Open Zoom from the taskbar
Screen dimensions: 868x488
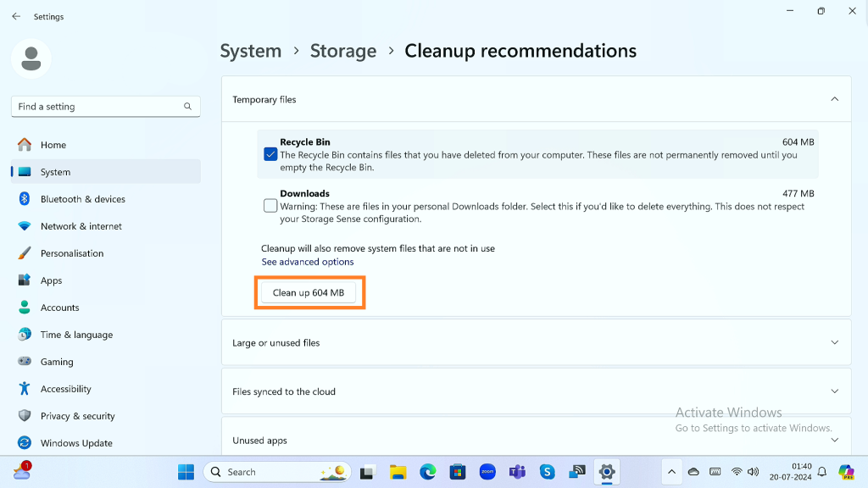487,472
